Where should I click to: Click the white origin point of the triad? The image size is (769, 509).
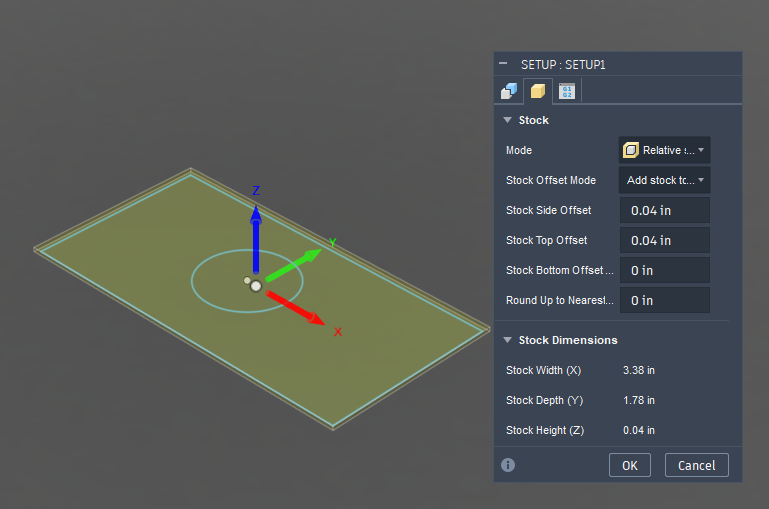point(256,286)
